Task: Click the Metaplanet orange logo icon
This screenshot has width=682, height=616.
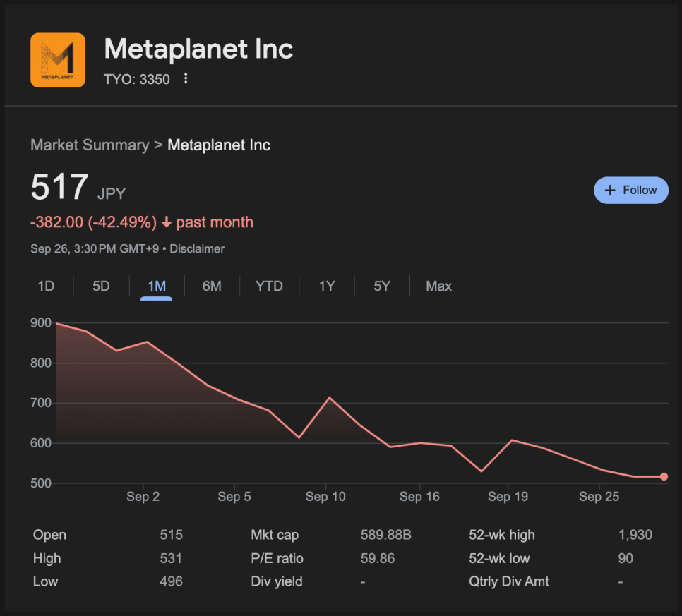Action: pos(58,60)
